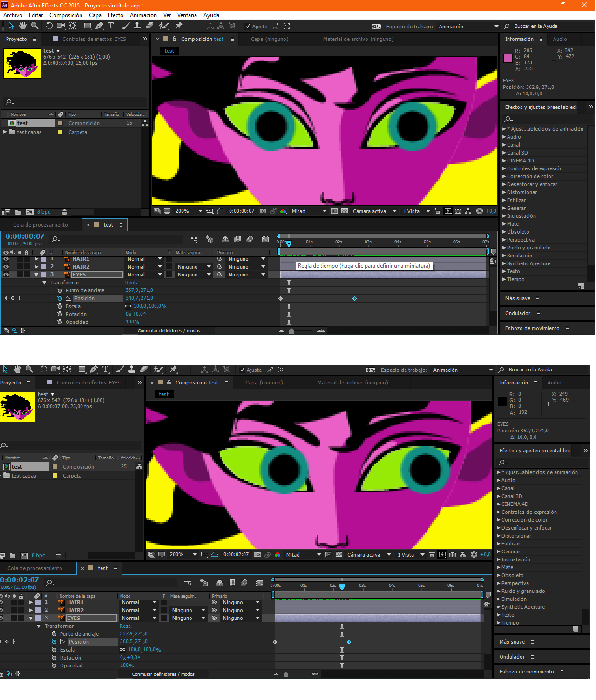Image resolution: width=596 pixels, height=700 pixels.
Task: Select the Eraser tool in upper toolbar
Action: (x=149, y=26)
